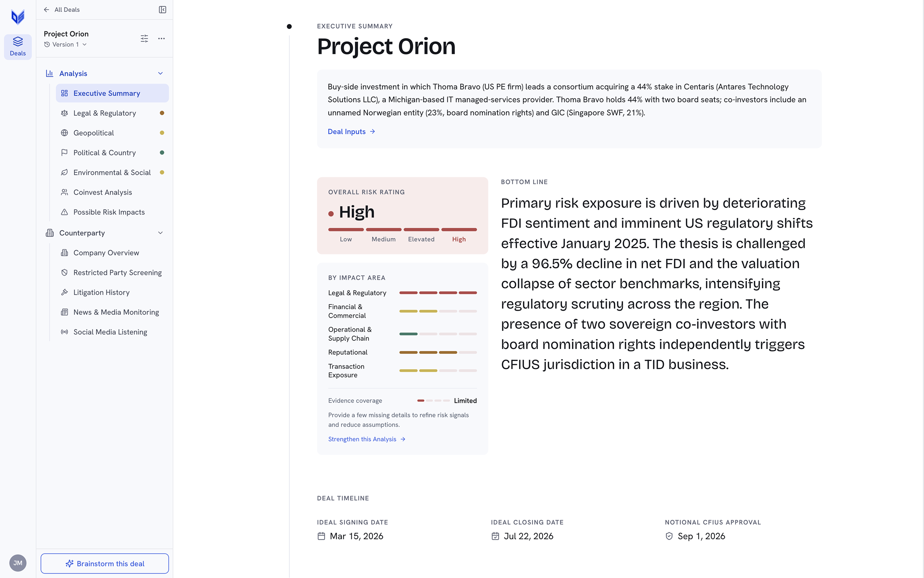Click the Counterparty building icon
The image size is (924, 578).
coord(50,233)
